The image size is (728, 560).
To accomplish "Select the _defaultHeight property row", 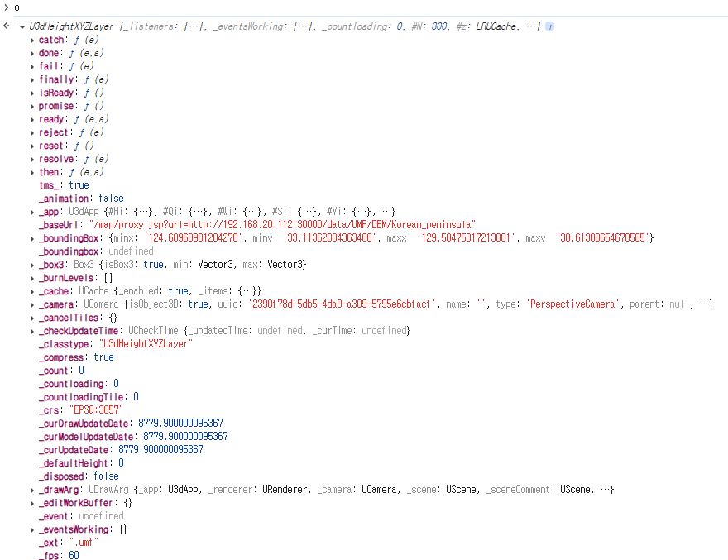I will point(81,463).
